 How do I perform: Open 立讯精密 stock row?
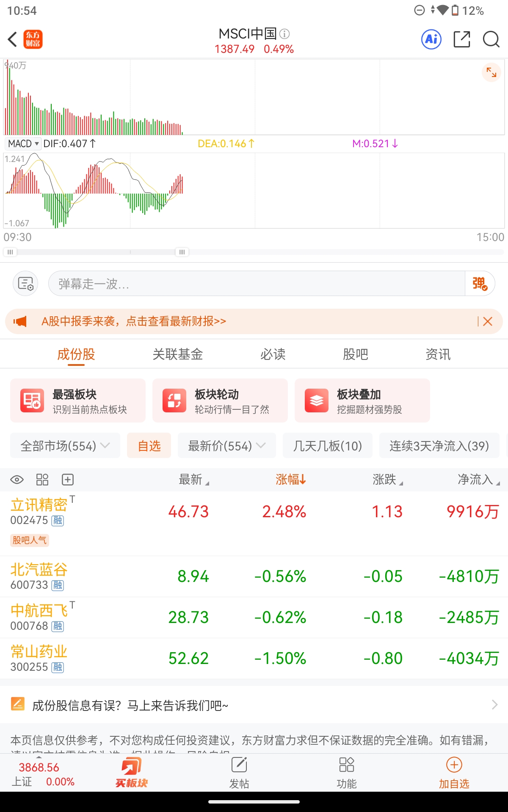[x=254, y=524]
